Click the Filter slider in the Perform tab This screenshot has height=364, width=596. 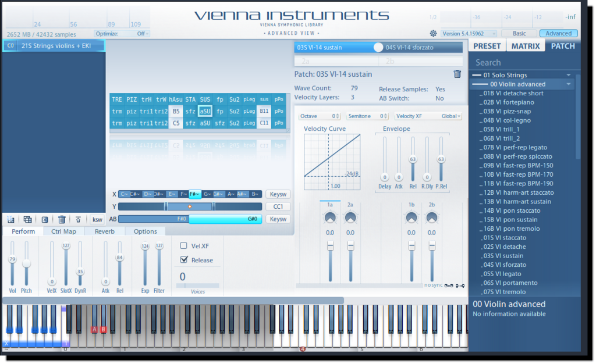[x=159, y=264]
